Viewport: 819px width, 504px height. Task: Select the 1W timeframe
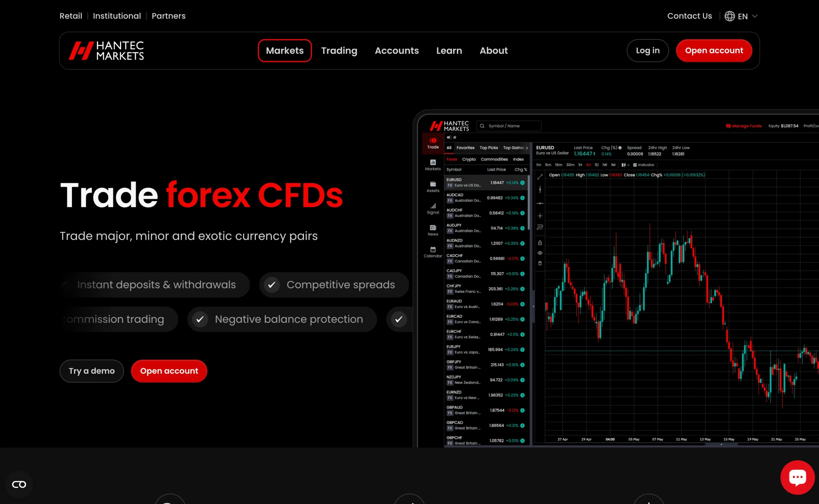pyautogui.click(x=605, y=165)
